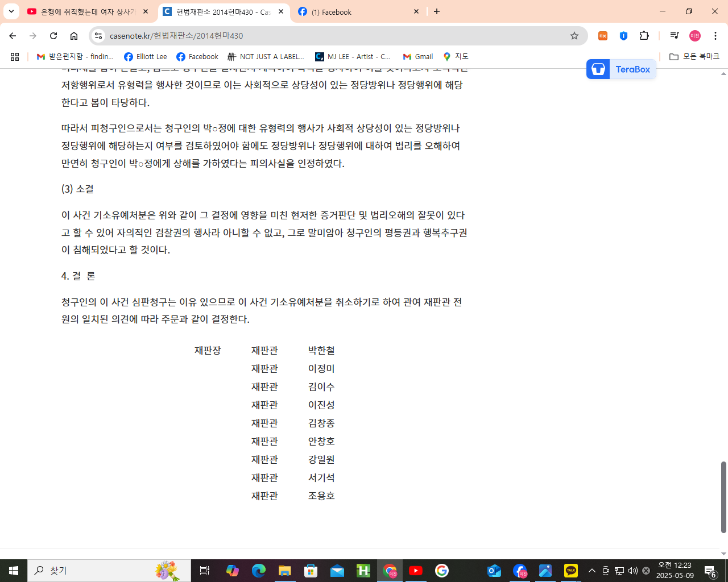Click the judge name 김이수

(x=321, y=387)
